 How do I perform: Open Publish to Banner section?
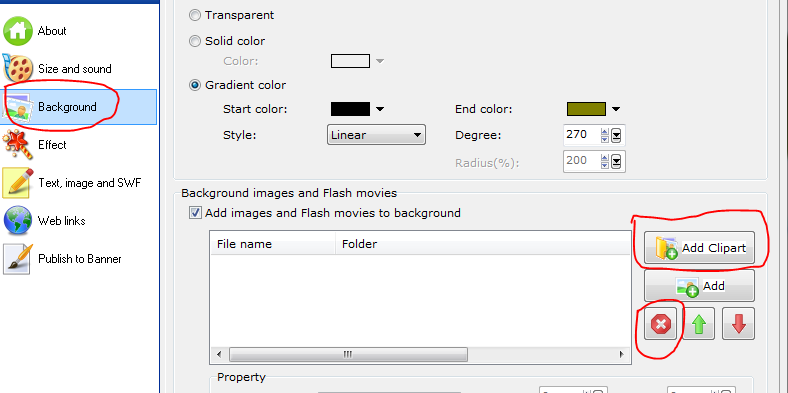(x=80, y=259)
